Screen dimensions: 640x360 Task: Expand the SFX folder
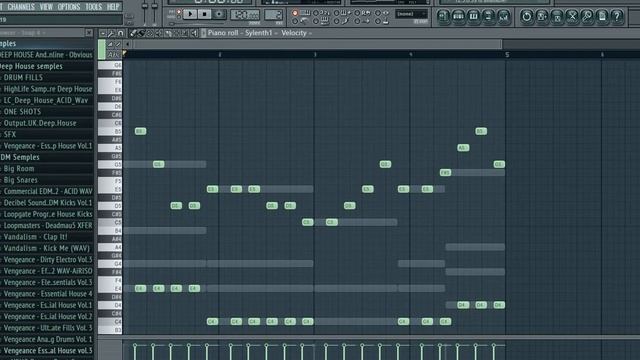pyautogui.click(x=10, y=134)
